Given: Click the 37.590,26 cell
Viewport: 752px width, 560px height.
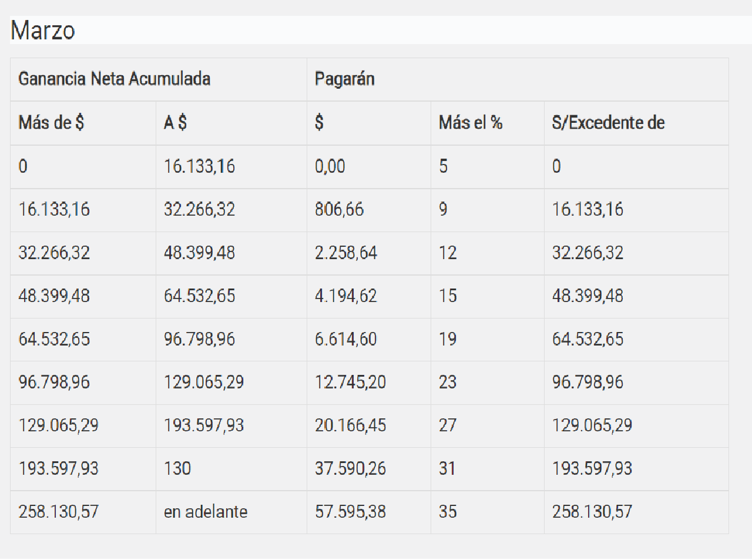Looking at the screenshot, I should pyautogui.click(x=351, y=468).
